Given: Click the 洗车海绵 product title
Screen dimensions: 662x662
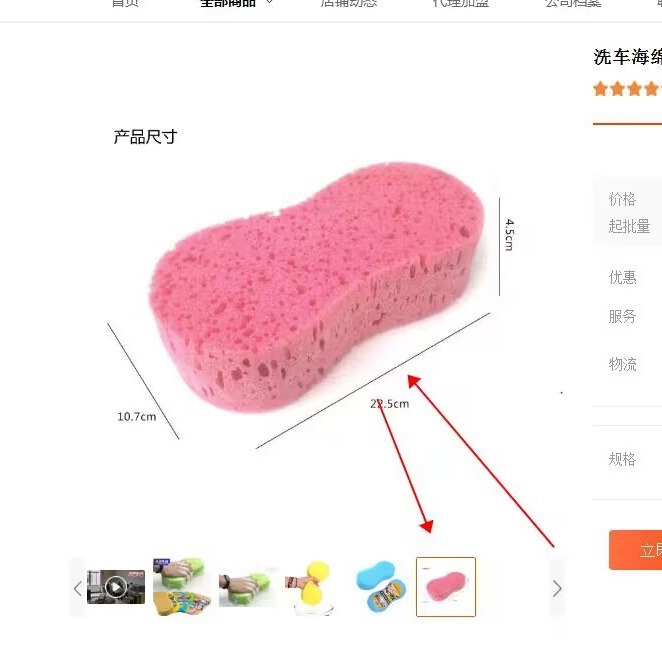Looking at the screenshot, I should (x=628, y=57).
